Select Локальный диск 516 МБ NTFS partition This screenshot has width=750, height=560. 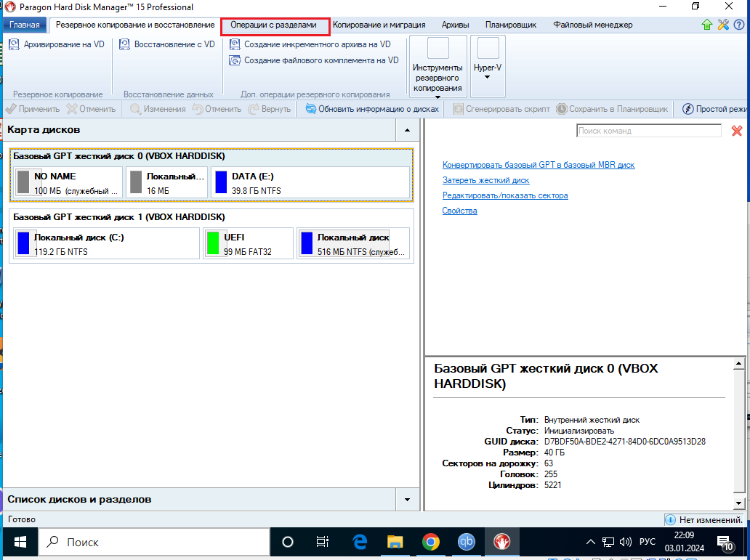[x=353, y=243]
